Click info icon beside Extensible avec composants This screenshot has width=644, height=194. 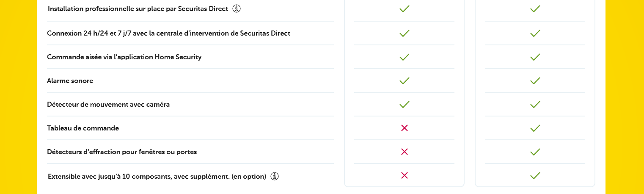point(275,176)
